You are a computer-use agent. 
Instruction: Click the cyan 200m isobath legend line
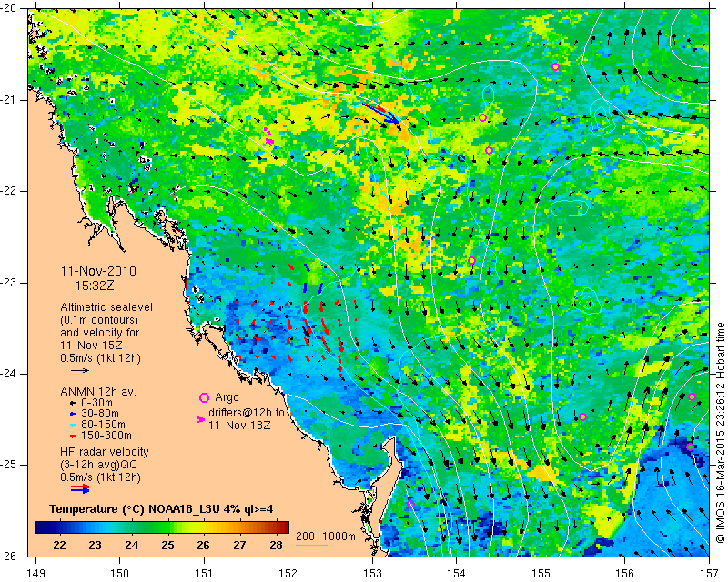(311, 545)
